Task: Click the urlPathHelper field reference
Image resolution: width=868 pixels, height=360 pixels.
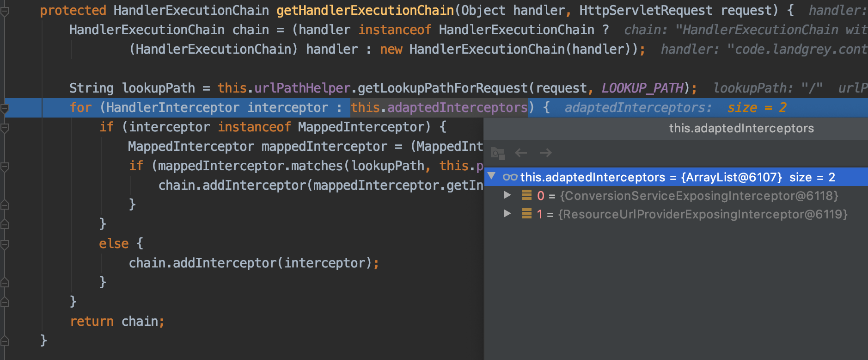Action: point(302,88)
